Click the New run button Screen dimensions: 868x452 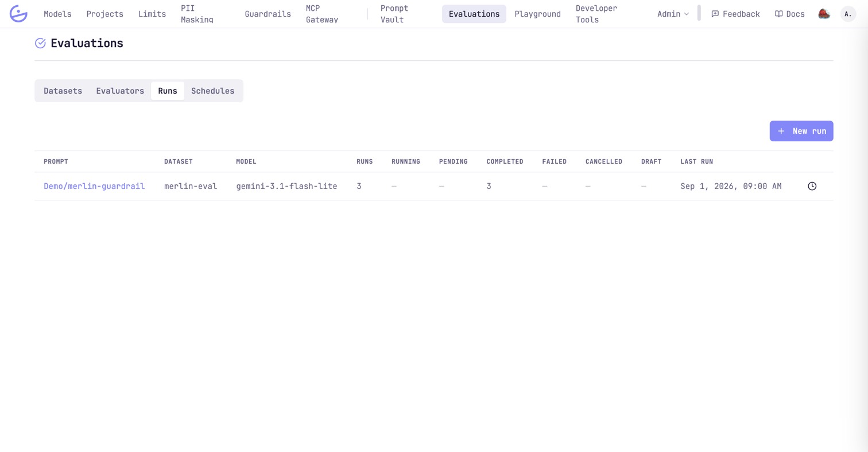click(x=801, y=131)
